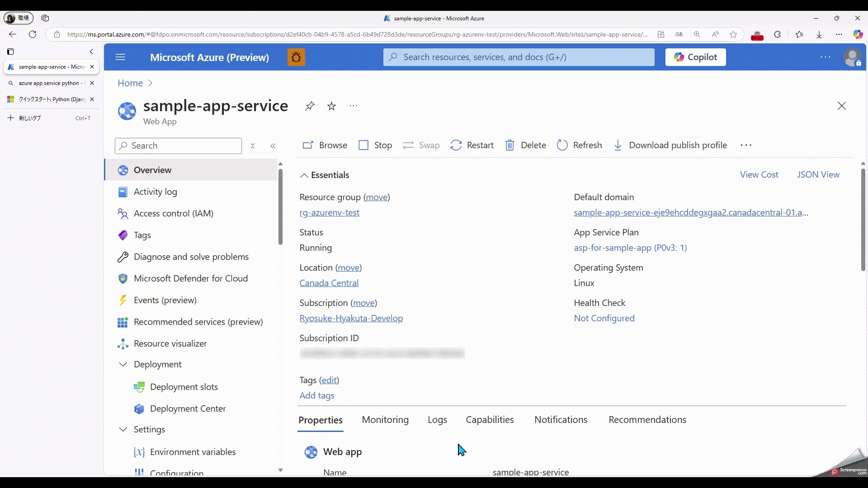The width and height of the screenshot is (868, 488).
Task: Click Home breadcrumb
Action: 130,83
